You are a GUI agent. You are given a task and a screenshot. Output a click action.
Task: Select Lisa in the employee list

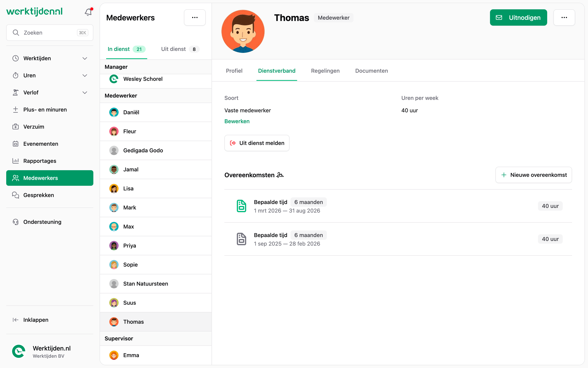pyautogui.click(x=156, y=188)
